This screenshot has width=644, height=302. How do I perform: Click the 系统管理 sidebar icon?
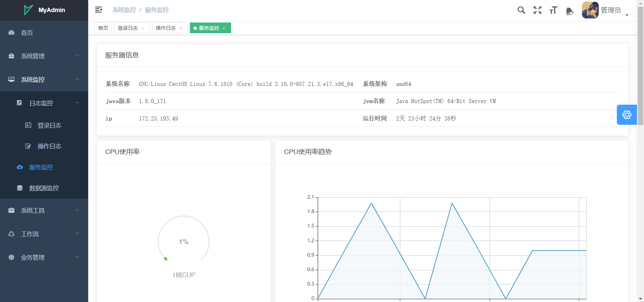11,56
